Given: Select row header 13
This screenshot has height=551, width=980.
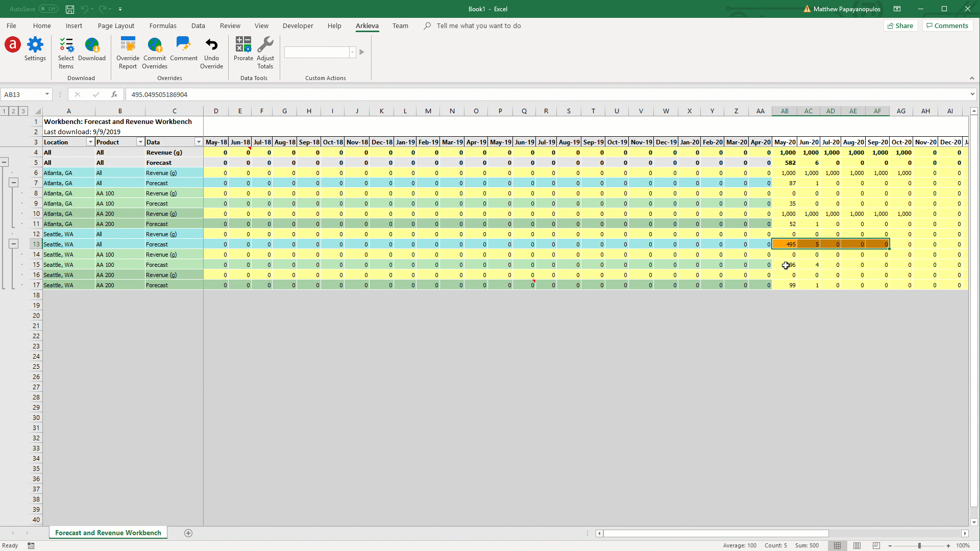Looking at the screenshot, I should point(36,244).
